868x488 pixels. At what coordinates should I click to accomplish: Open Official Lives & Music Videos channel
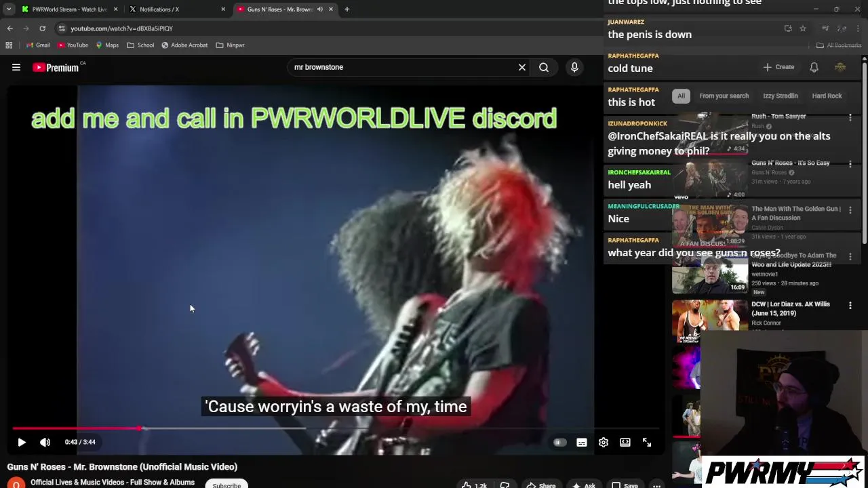(x=113, y=483)
